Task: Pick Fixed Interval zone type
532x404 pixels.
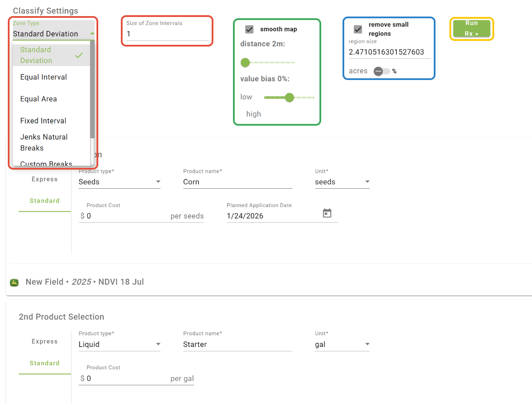Action: 43,120
